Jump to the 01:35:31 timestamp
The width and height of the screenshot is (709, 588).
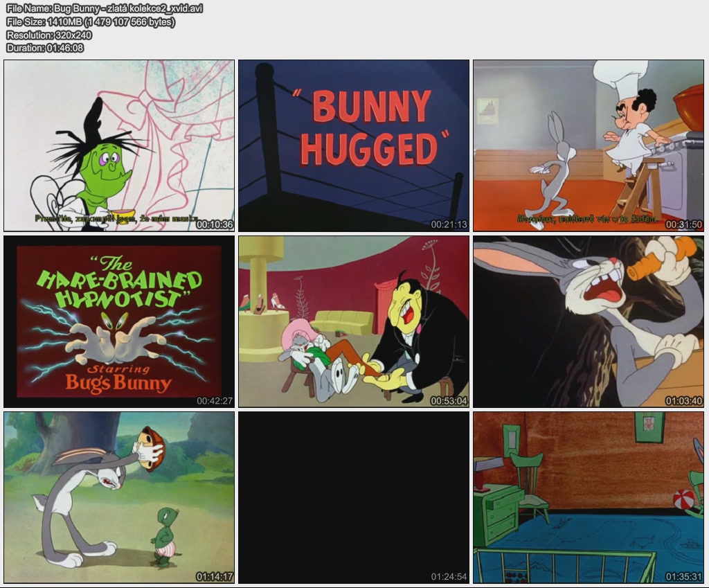click(x=683, y=576)
